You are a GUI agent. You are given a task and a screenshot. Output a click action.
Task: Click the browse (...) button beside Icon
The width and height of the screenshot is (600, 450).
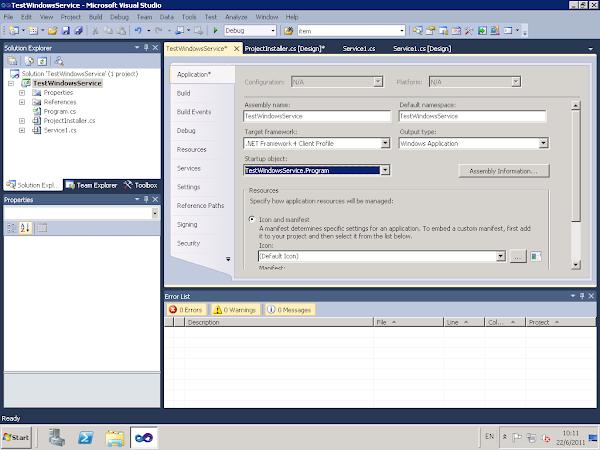[x=518, y=256]
